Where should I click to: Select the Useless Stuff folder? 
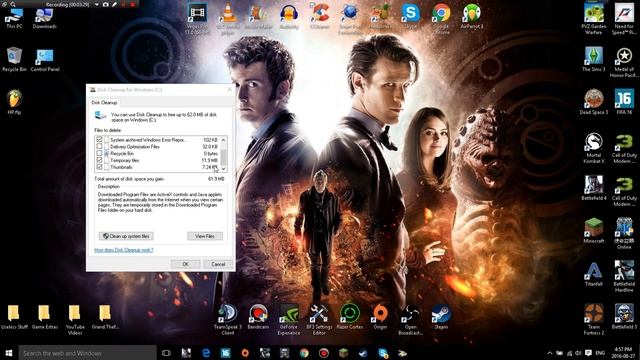pos(14,317)
